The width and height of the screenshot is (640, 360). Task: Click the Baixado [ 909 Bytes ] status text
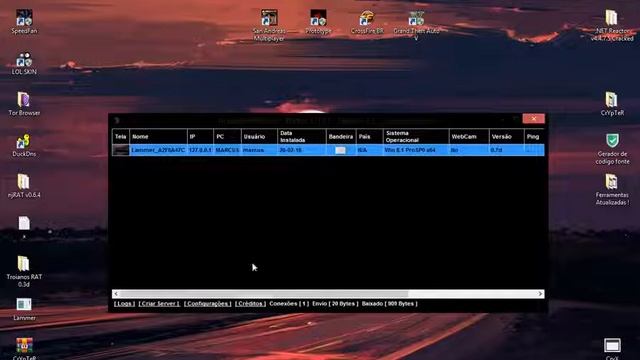tap(389, 304)
